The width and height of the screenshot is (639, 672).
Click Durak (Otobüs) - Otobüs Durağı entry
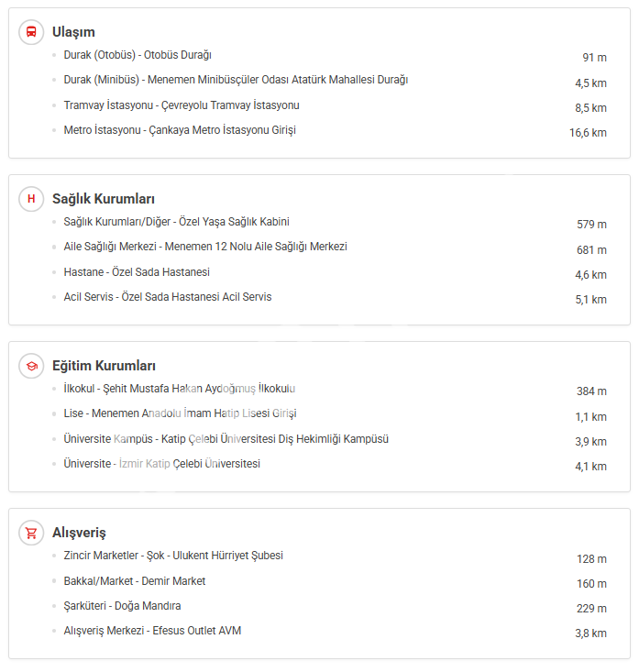[x=138, y=55]
